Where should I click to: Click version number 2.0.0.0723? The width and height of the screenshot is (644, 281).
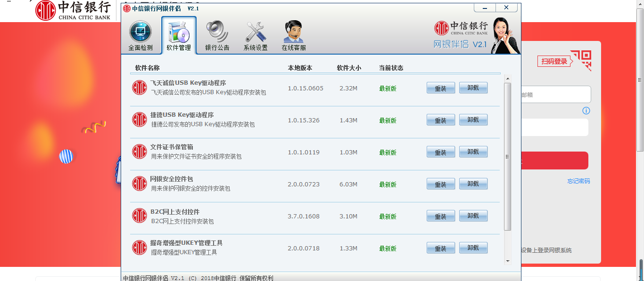(304, 185)
